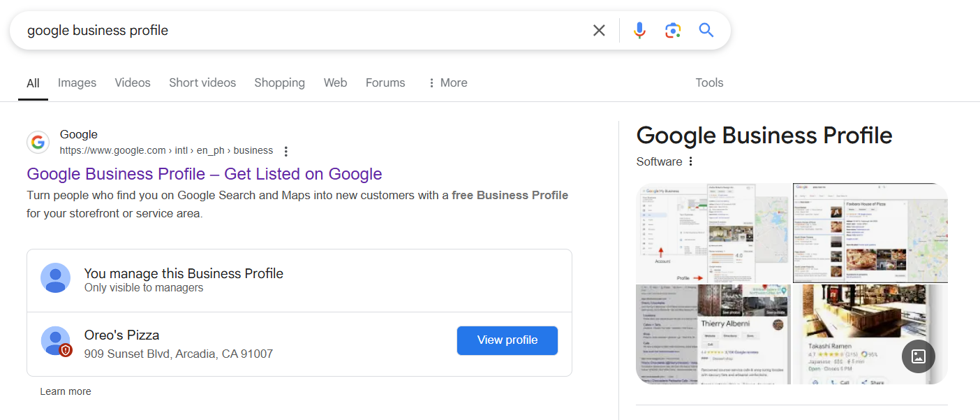Viewport: 980px width, 420px height.
Task: Click Oreo's Pizza profile avatar icon
Action: point(56,341)
